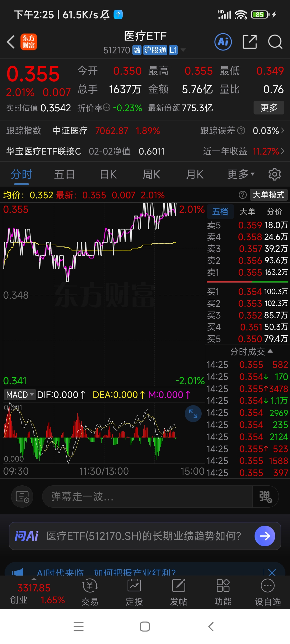The height and width of the screenshot is (644, 290).
Task: Open the MACD indicator dropdown
Action: (20, 395)
